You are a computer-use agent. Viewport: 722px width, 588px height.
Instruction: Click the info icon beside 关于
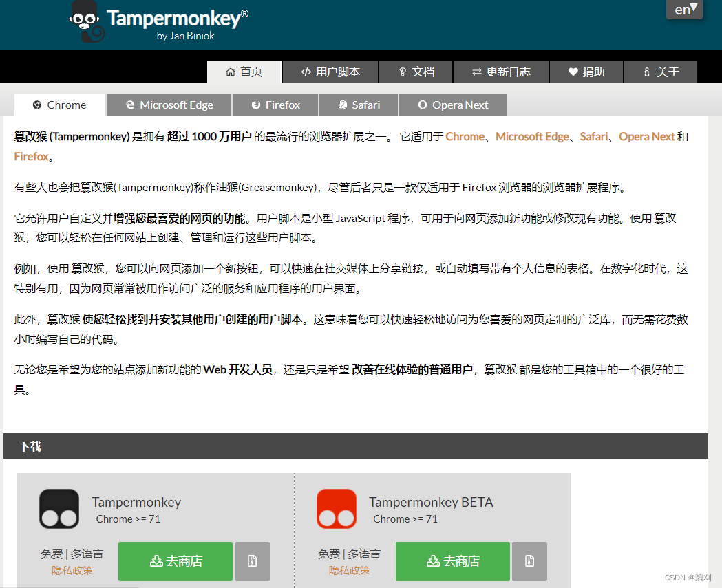tap(646, 72)
